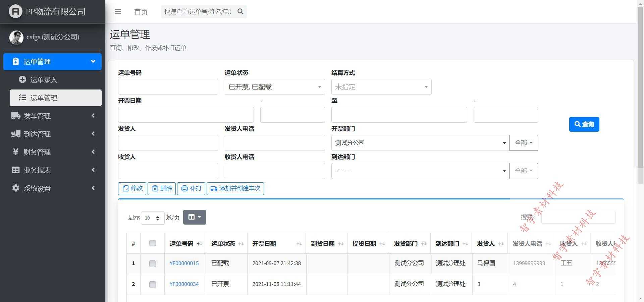The height and width of the screenshot is (302, 644).
Task: Sort table by 到达部门 column arrows
Action: click(466, 244)
